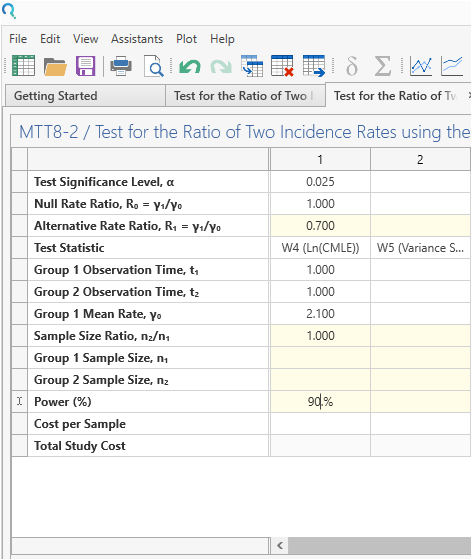This screenshot has height=560, width=472.
Task: Open the delta effect size assistant icon
Action: [x=352, y=66]
